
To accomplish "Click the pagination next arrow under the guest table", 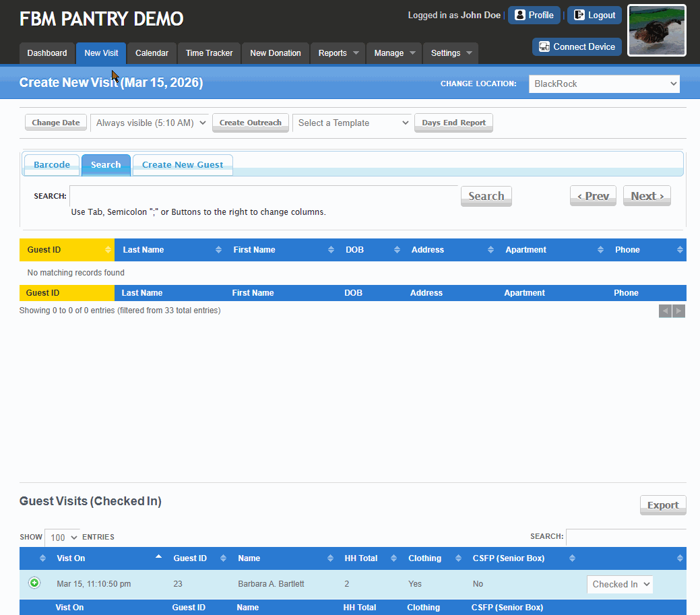I will pyautogui.click(x=678, y=311).
